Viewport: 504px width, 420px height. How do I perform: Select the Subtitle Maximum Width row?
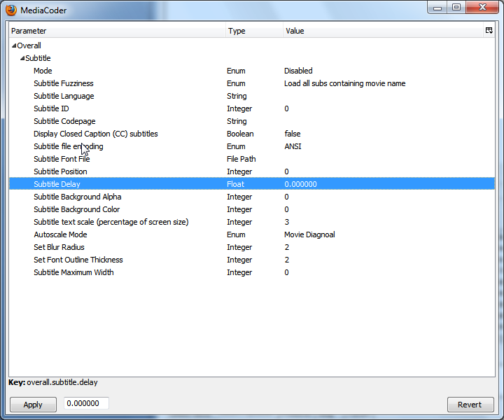tap(252, 272)
